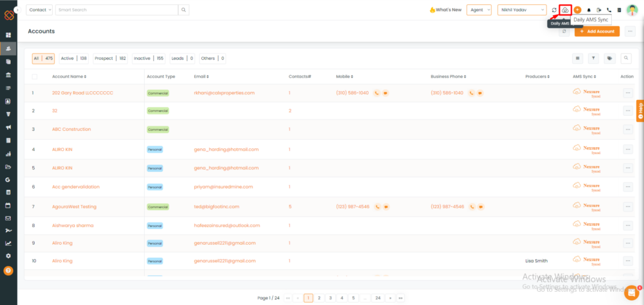
Task: Go to page 2 in pagination
Action: click(x=319, y=298)
